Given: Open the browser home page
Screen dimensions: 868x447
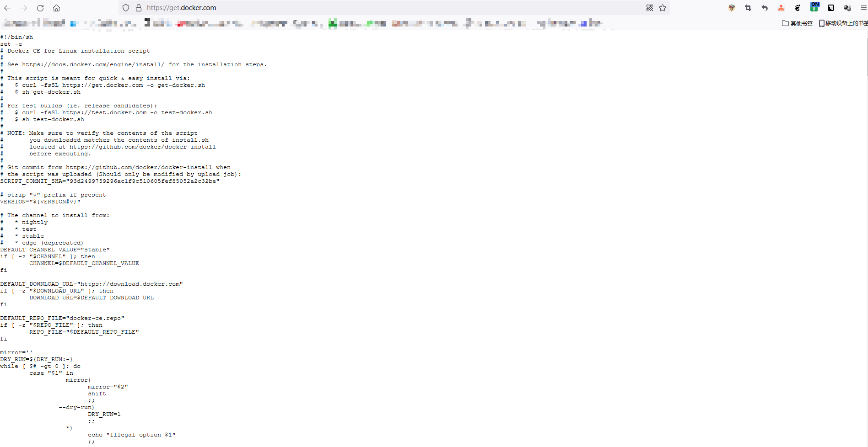Looking at the screenshot, I should (56, 8).
